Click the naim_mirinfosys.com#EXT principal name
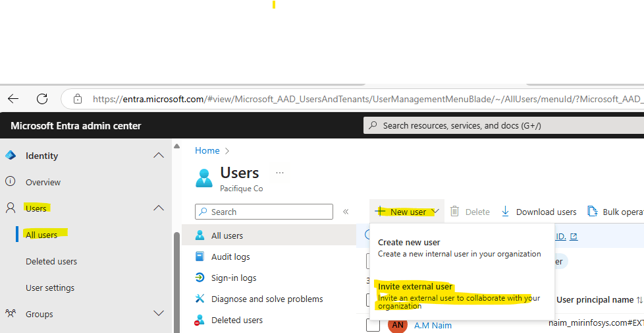 point(596,323)
